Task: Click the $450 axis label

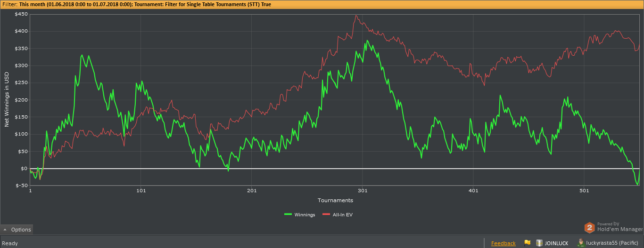Action: 21,14
